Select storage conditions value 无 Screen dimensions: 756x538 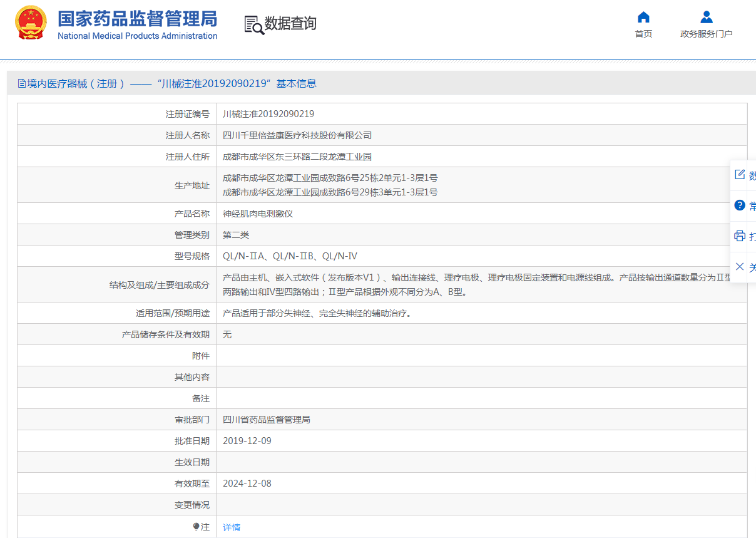click(x=227, y=334)
